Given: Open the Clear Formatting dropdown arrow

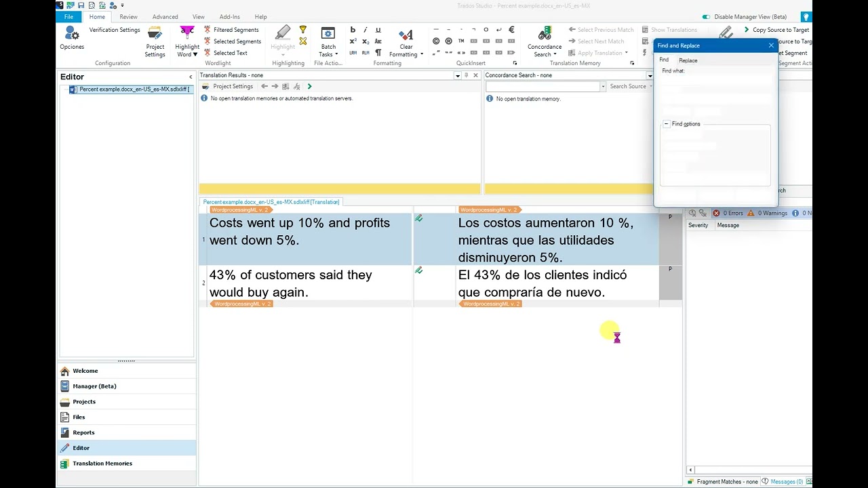Looking at the screenshot, I should (422, 55).
